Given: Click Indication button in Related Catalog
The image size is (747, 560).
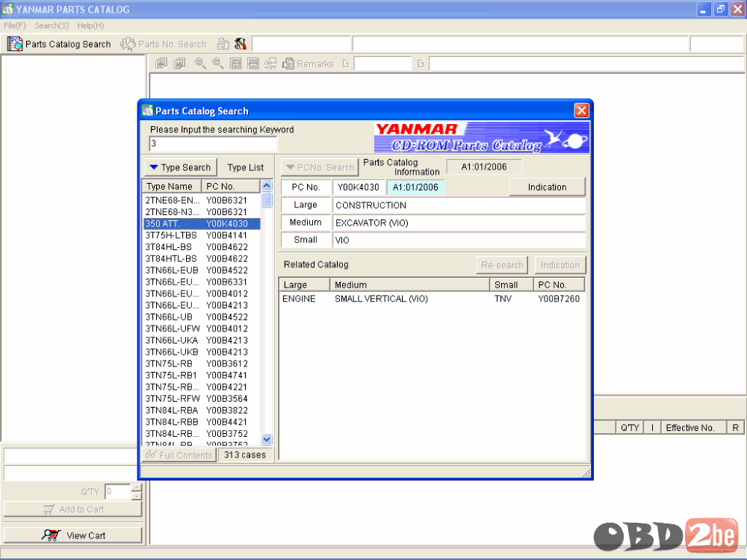Looking at the screenshot, I should [560, 265].
